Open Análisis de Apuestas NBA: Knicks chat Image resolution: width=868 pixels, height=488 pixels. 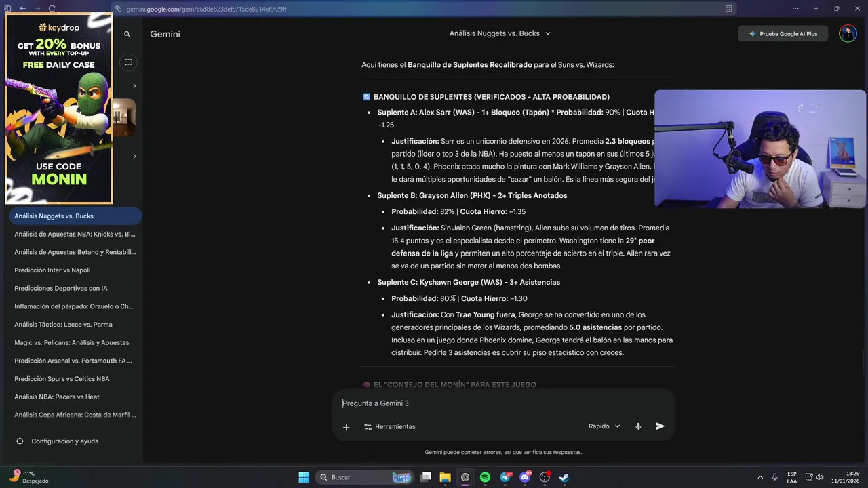point(75,234)
